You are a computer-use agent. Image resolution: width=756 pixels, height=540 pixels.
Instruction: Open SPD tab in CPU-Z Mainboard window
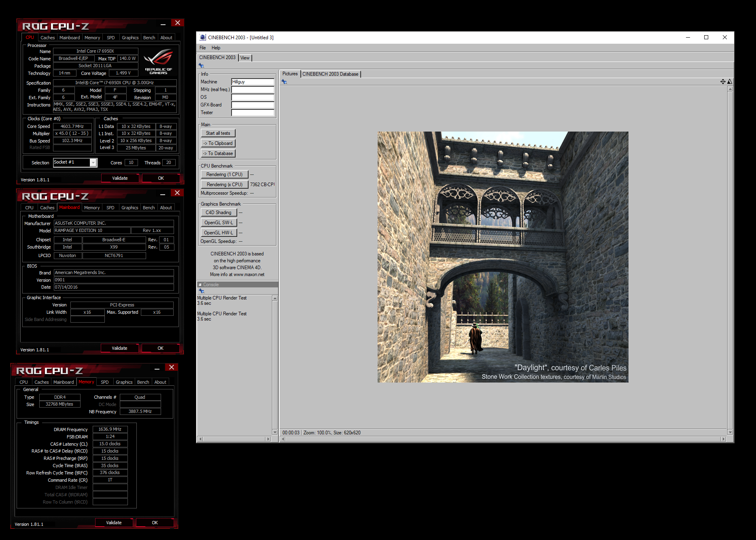(x=110, y=208)
